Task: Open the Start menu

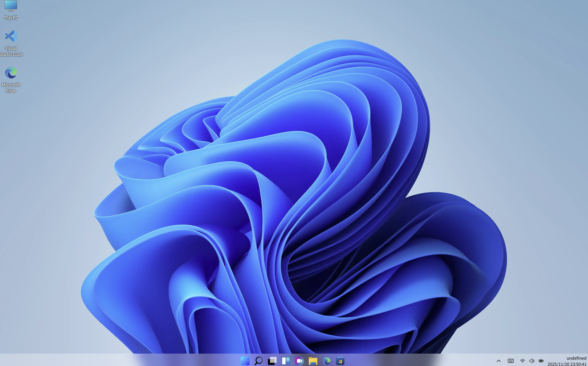Action: pos(245,361)
